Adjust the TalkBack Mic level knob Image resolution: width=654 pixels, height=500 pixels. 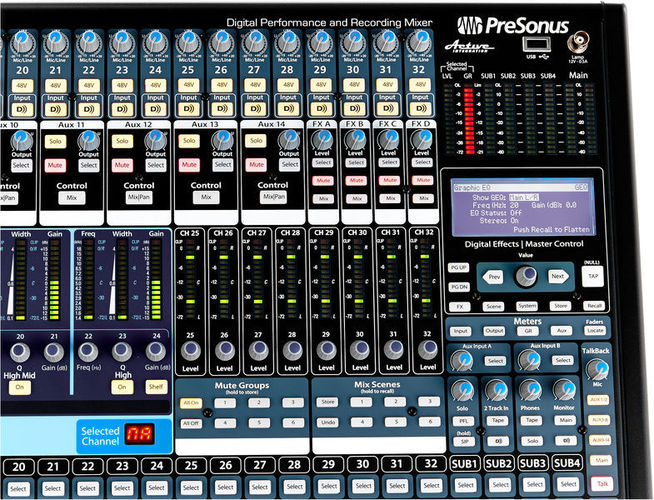pyautogui.click(x=598, y=369)
